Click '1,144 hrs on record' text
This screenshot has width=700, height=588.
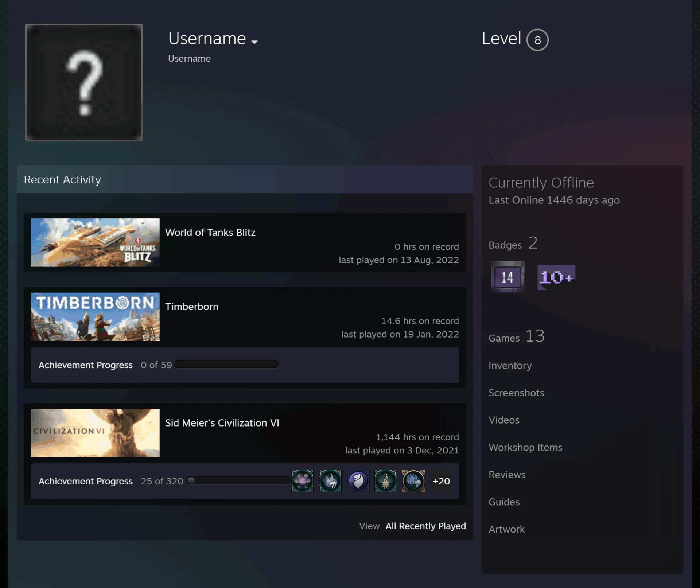pyautogui.click(x=417, y=437)
